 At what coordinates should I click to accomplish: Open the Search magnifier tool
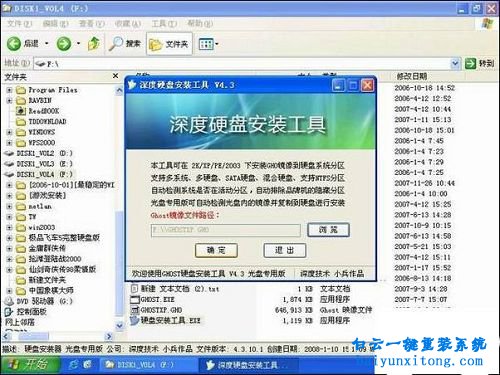point(125,43)
